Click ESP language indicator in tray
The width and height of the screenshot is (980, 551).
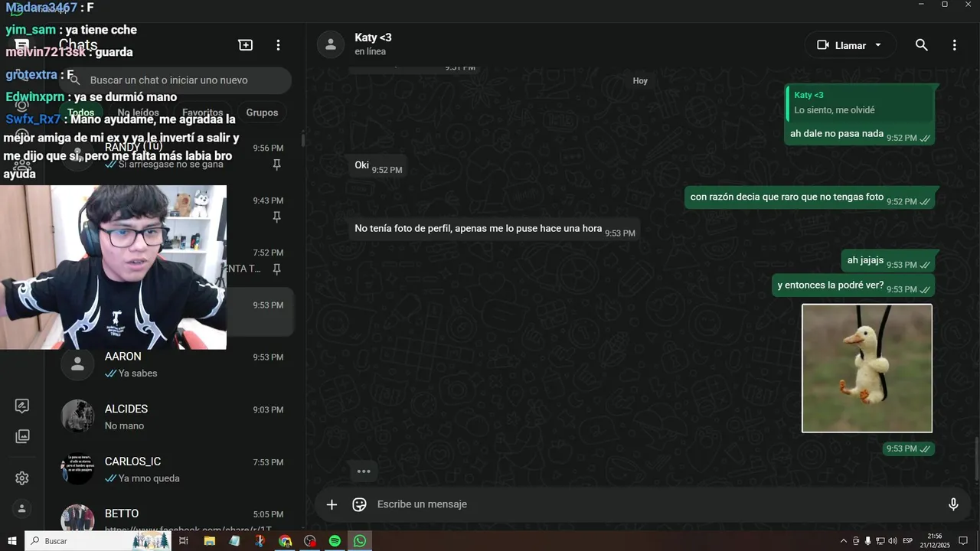click(x=907, y=541)
